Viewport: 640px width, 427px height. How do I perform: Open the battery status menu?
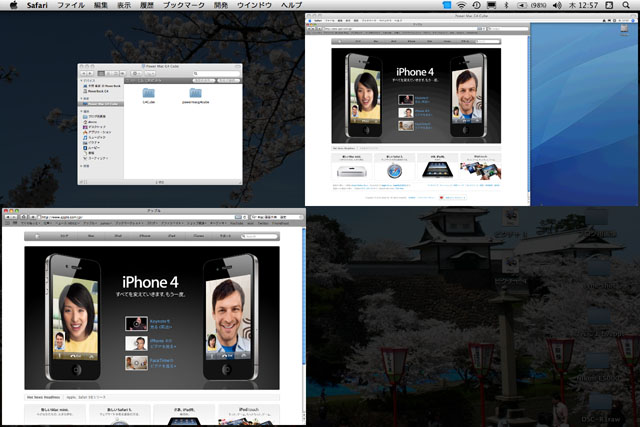tap(532, 5)
